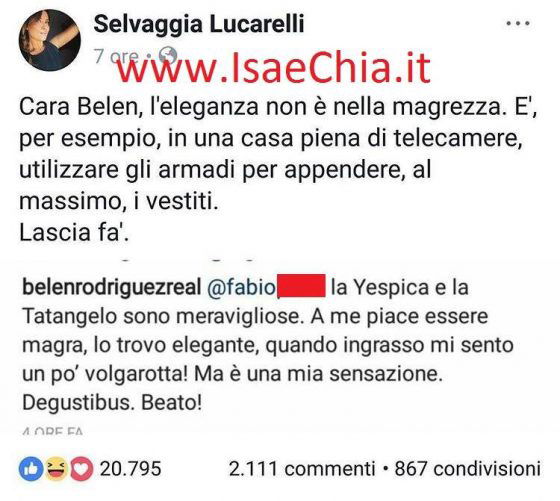
Task: Click the red censored block after @fabio
Action: [301, 286]
